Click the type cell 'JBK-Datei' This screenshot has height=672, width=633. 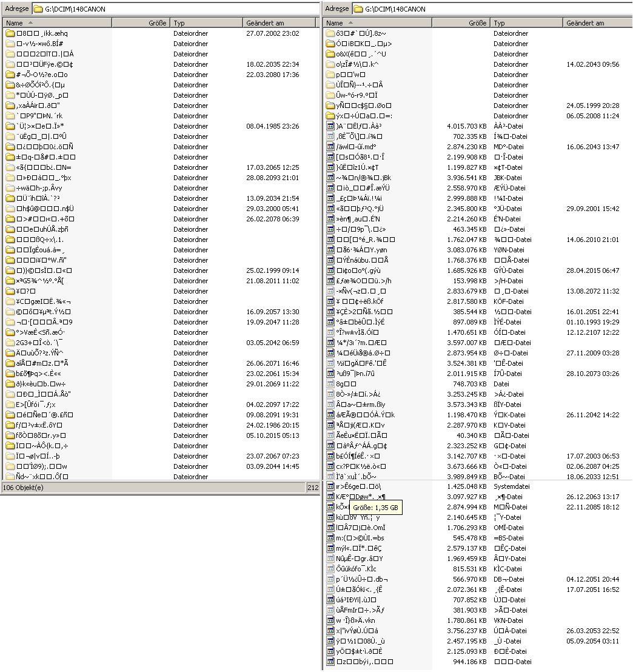(508, 178)
